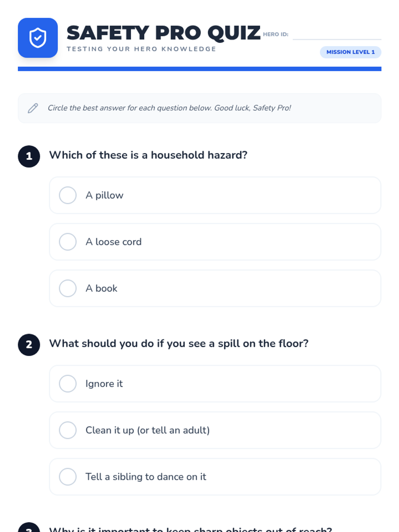Click the "A book" answer text

point(101,288)
